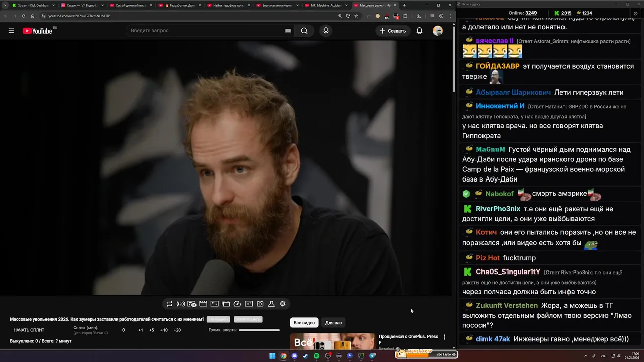Click the add-frame plus icon in player toolbar
Screen dimensions: 644x362
(249, 304)
